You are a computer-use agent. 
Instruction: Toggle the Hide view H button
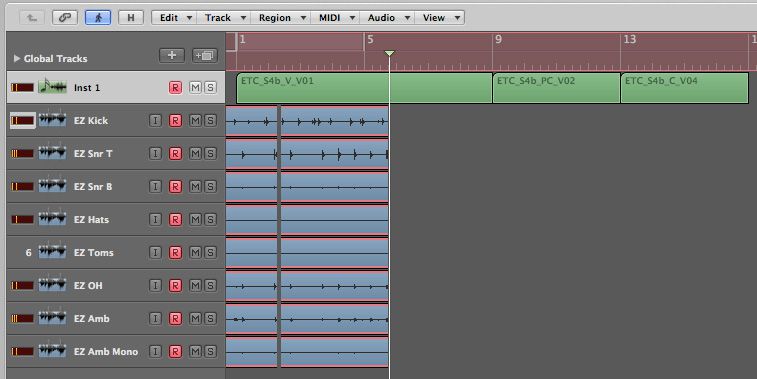130,18
